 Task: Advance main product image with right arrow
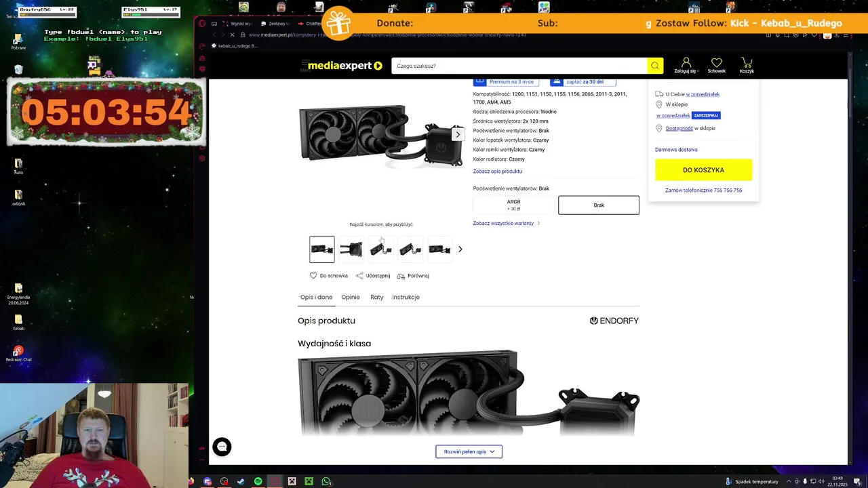458,134
